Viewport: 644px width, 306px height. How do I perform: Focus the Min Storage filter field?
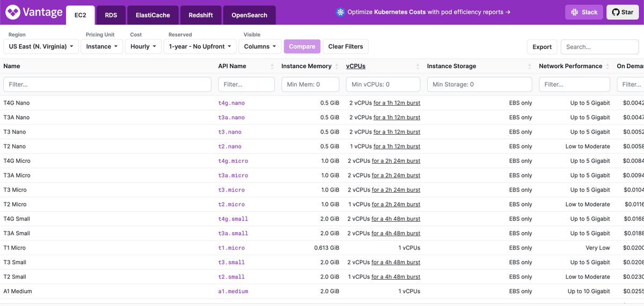click(480, 84)
